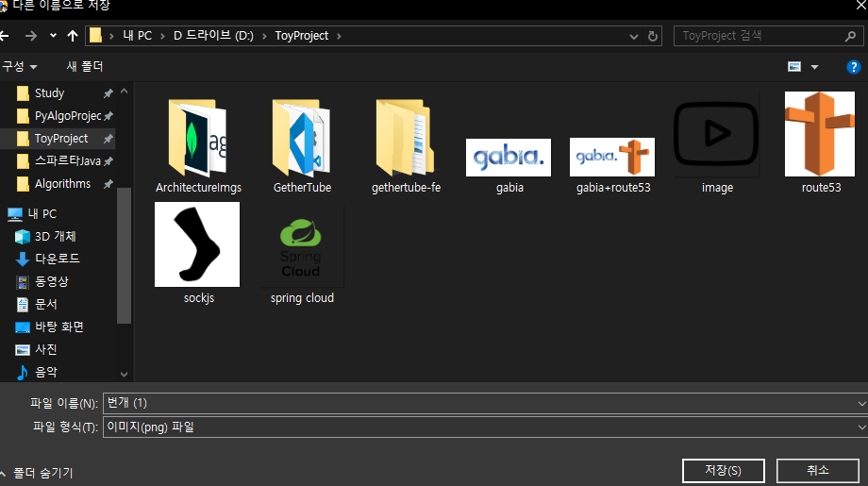Viewport: 868px width, 486px height.
Task: Click the navigation pane scrollbar thumb
Action: (x=124, y=255)
